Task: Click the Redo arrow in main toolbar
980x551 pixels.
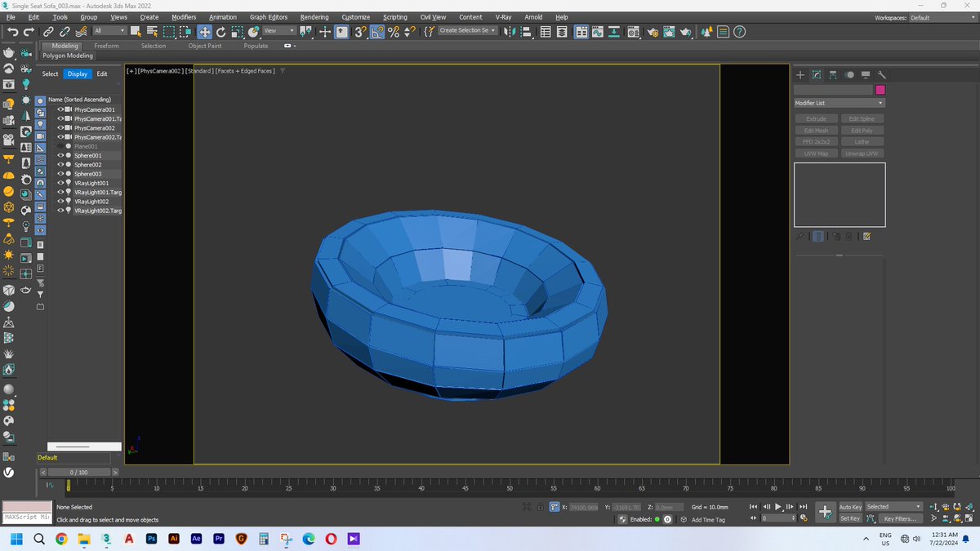Action: point(29,32)
